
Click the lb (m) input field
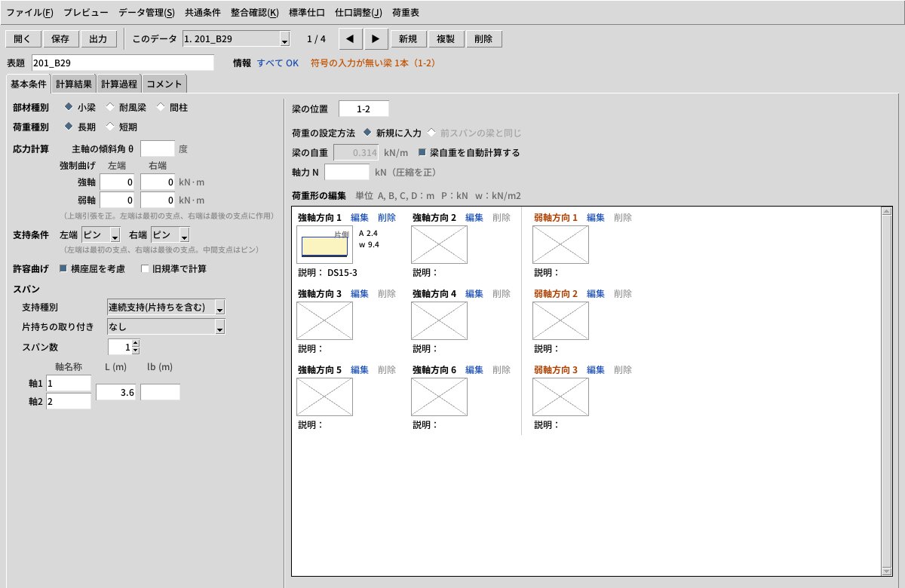(x=160, y=392)
